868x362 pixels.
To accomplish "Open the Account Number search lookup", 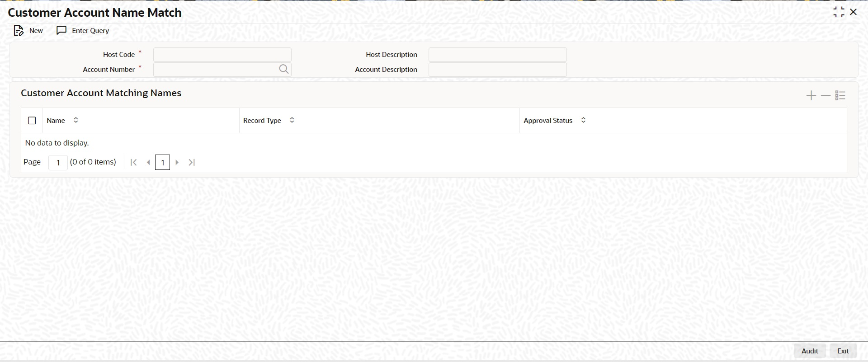I will click(x=283, y=69).
